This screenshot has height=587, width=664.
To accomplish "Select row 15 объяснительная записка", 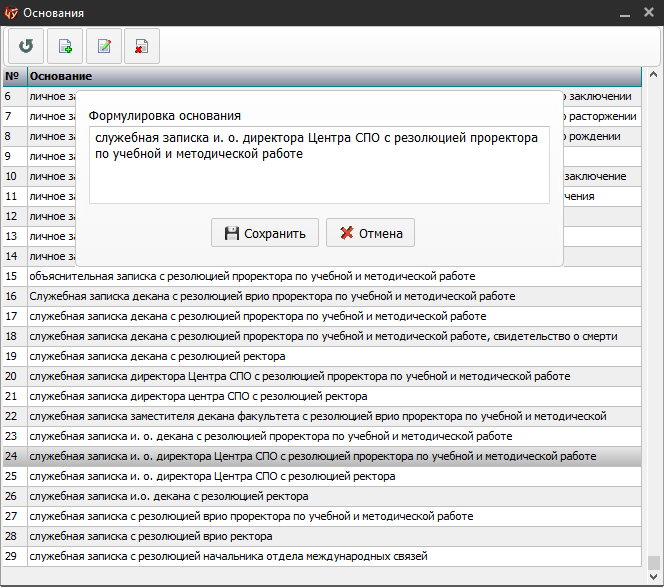I will pos(252,276).
